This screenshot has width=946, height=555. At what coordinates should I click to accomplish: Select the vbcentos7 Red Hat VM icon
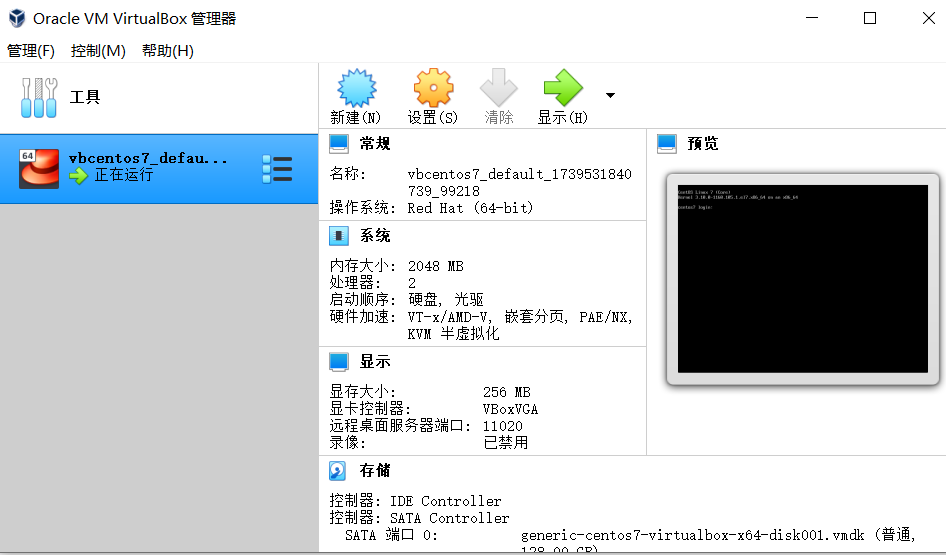coord(39,169)
